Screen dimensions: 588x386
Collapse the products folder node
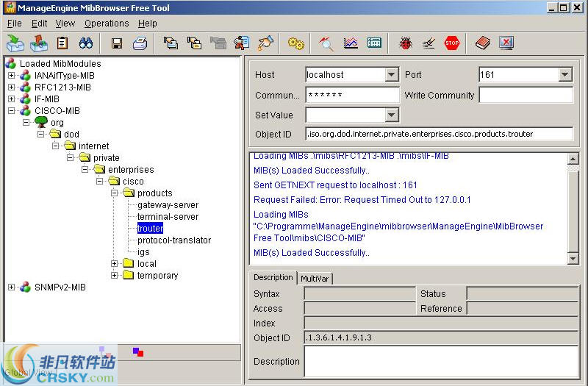(115, 193)
